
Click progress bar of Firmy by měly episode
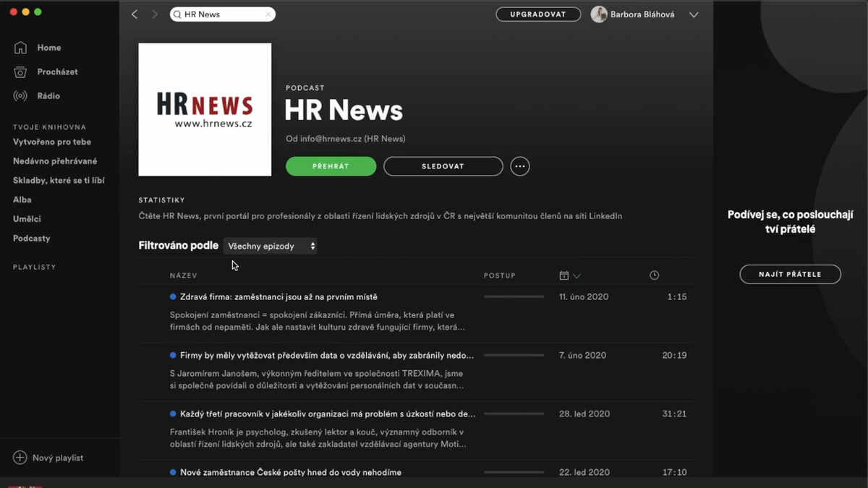[x=514, y=355]
